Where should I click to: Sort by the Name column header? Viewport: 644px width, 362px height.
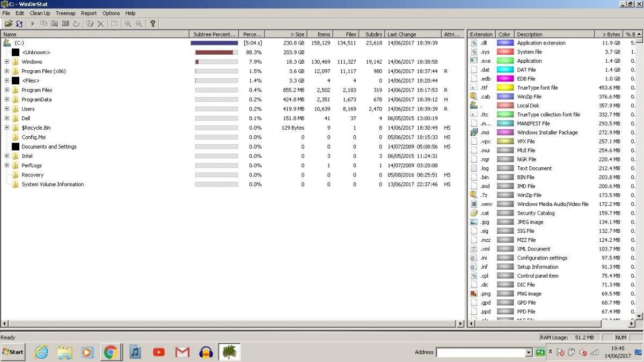[x=96, y=34]
